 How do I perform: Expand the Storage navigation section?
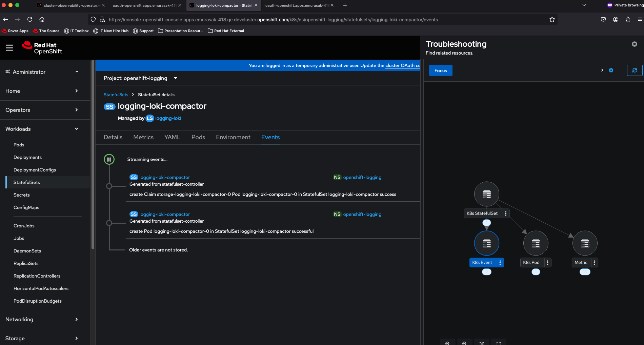pos(42,338)
